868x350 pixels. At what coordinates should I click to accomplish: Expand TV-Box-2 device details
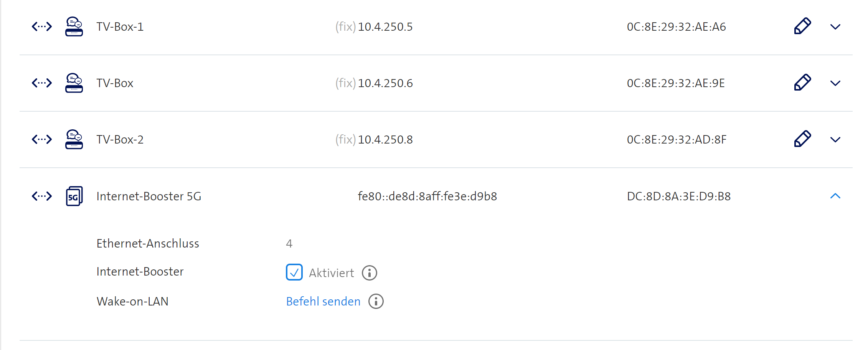tap(835, 140)
